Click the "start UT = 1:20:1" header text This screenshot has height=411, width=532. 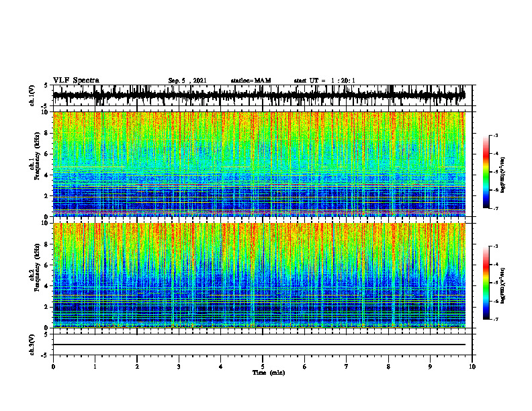(324, 81)
